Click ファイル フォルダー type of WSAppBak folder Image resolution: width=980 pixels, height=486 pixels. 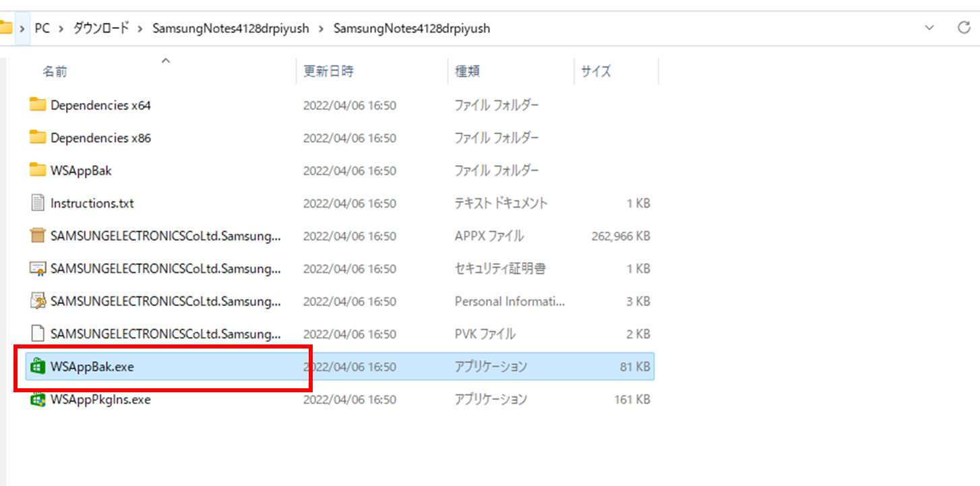497,171
